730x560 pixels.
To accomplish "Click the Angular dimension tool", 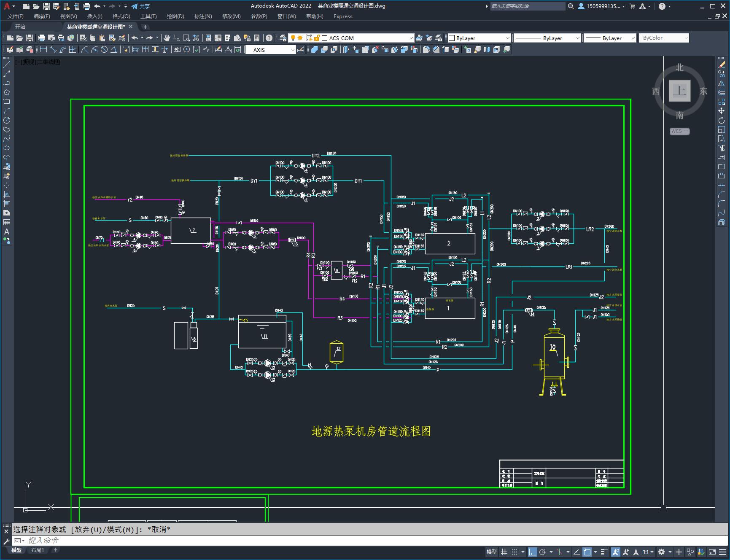I will pyautogui.click(x=114, y=49).
